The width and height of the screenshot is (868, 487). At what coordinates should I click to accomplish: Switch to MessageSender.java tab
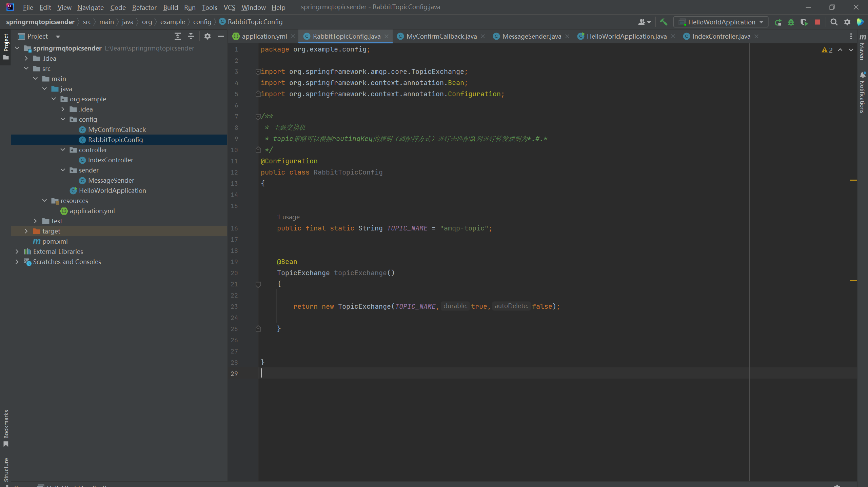[531, 36]
